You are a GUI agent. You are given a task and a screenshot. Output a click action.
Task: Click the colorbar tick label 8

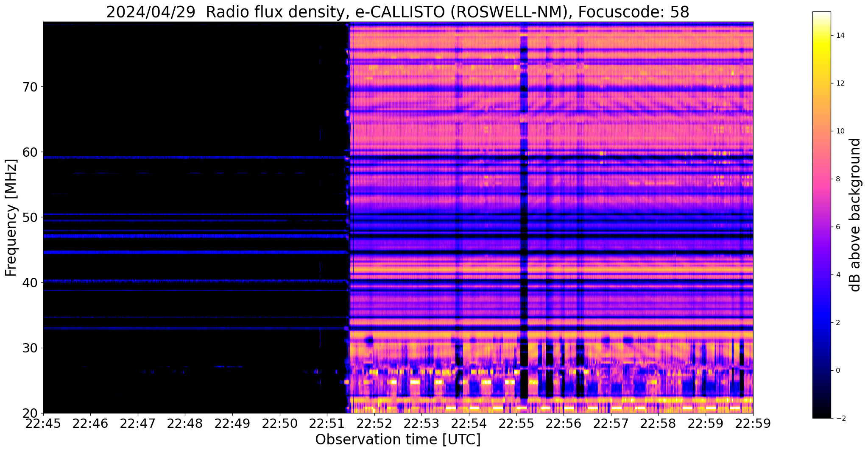[837, 179]
